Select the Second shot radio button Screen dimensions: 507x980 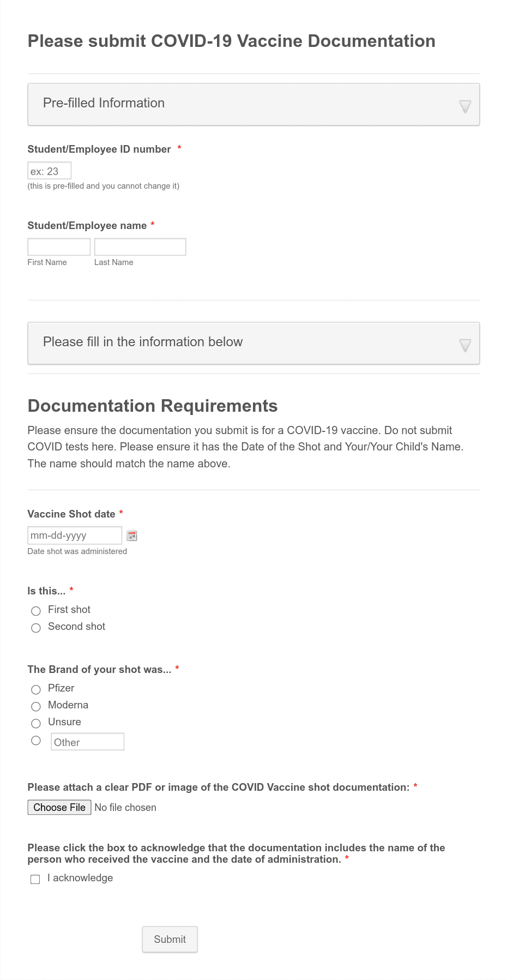[36, 628]
